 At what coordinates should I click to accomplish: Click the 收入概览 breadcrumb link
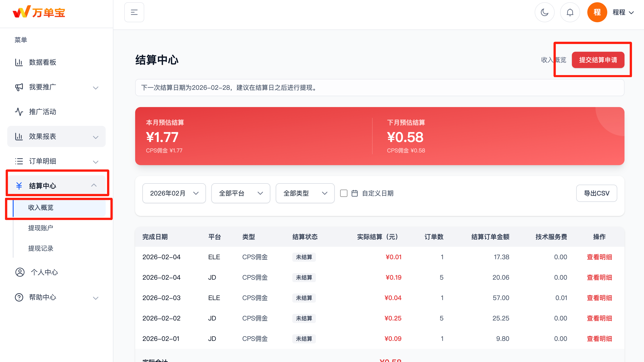pyautogui.click(x=554, y=60)
